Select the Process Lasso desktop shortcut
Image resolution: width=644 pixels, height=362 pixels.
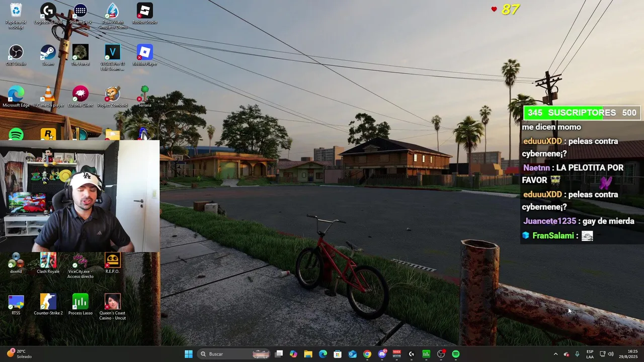tap(80, 305)
